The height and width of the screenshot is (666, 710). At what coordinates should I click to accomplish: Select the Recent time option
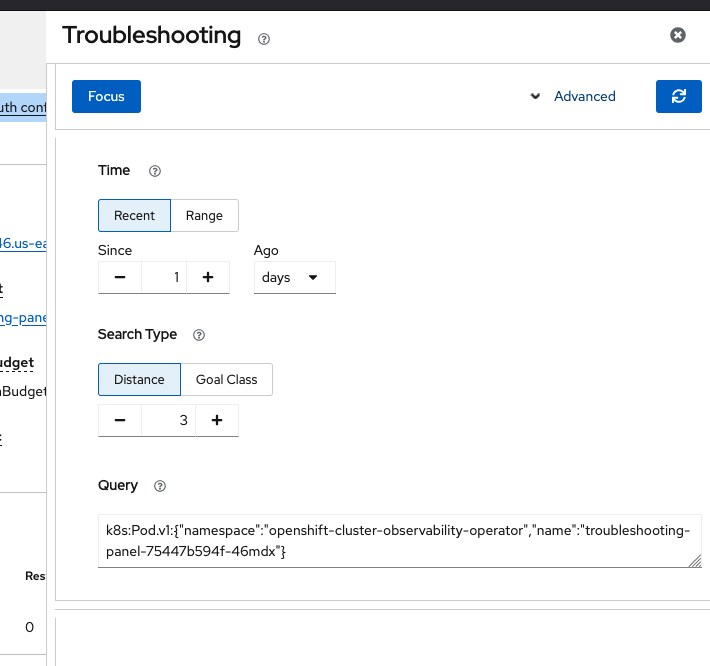tap(134, 216)
